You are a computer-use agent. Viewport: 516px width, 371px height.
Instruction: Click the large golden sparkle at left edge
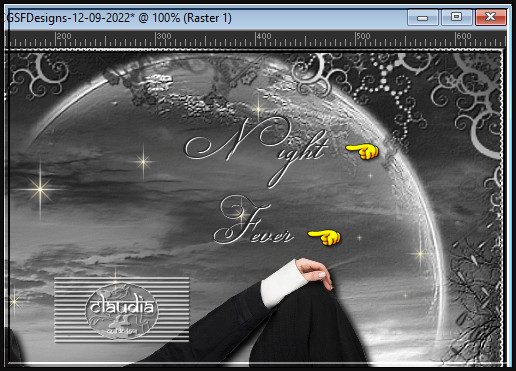click(40, 189)
